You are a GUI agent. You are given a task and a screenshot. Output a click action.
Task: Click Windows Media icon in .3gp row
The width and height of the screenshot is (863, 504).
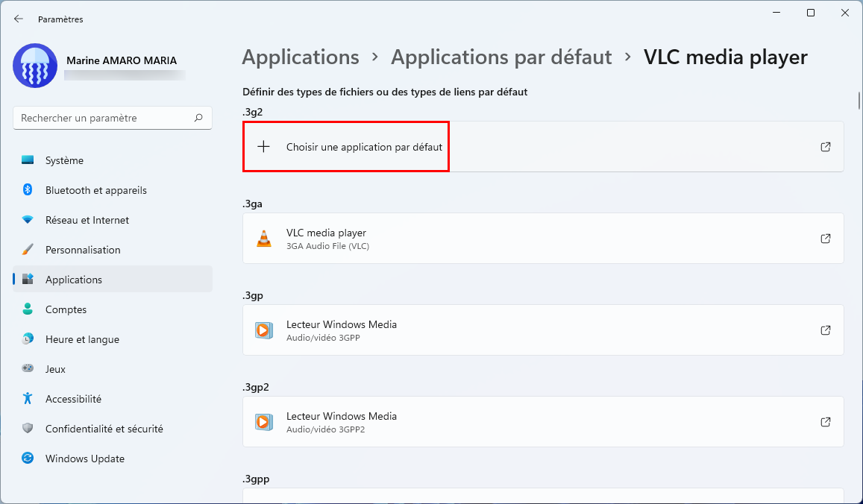coord(264,330)
